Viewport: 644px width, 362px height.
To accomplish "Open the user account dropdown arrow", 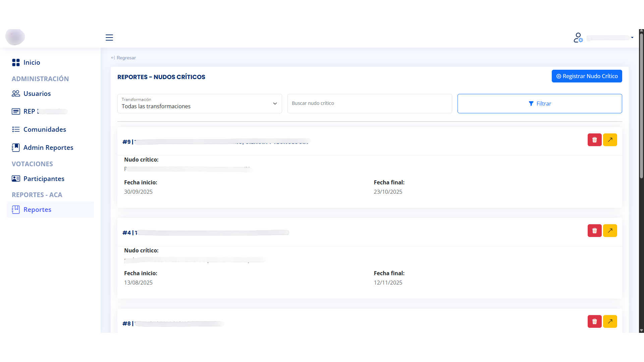I will coord(632,38).
